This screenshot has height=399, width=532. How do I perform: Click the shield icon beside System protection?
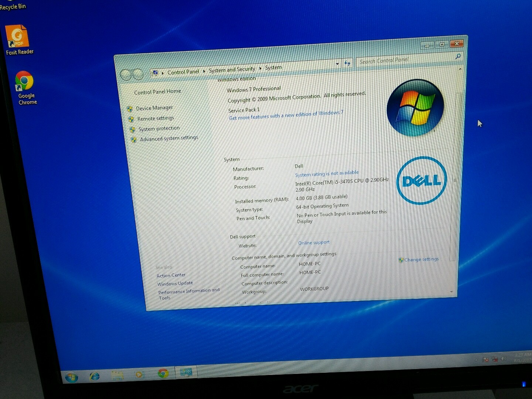tap(132, 130)
